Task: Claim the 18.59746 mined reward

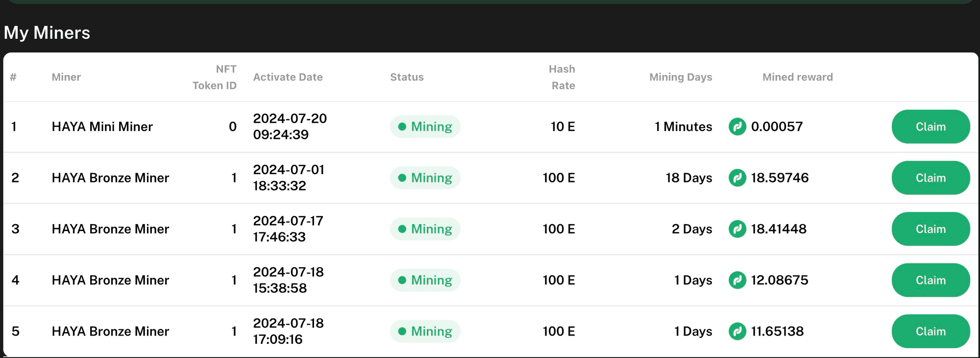Action: click(931, 178)
